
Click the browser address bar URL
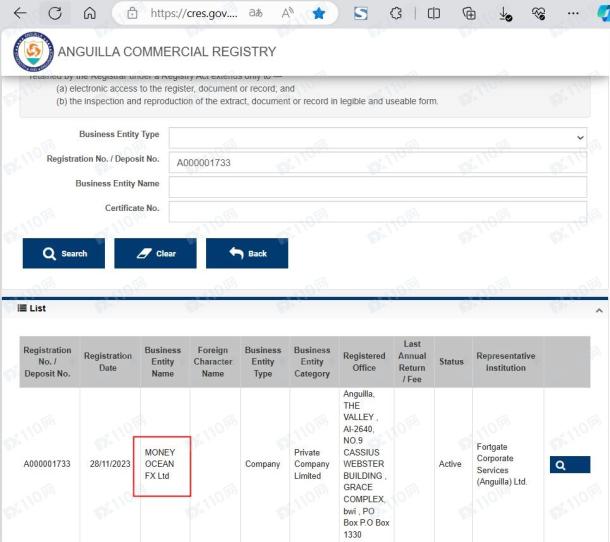[194, 14]
